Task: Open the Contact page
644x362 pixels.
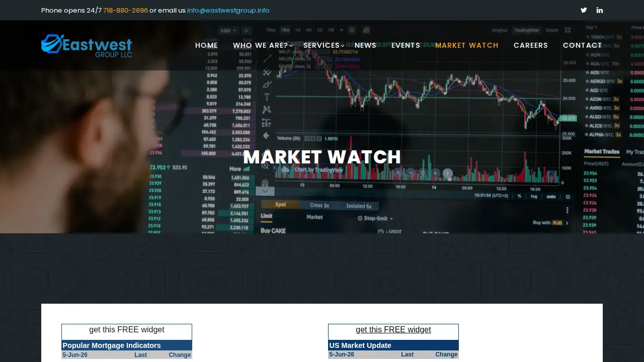Action: point(583,45)
